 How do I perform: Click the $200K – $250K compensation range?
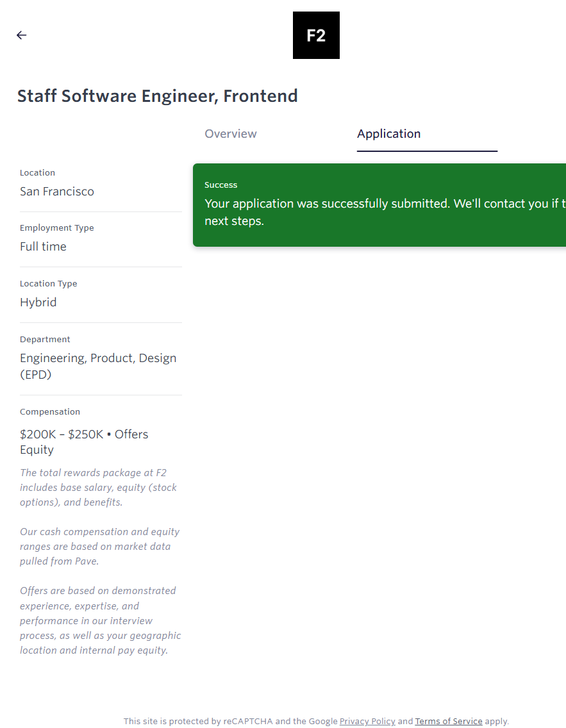pyautogui.click(x=62, y=434)
